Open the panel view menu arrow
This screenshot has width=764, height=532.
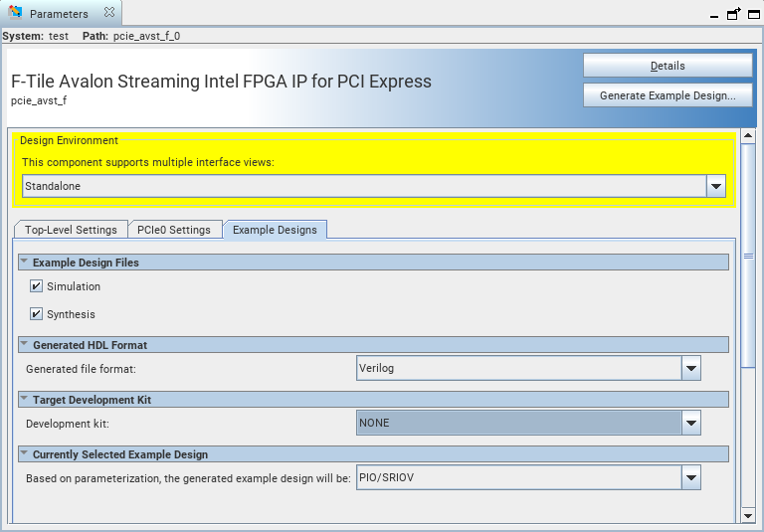(x=752, y=15)
